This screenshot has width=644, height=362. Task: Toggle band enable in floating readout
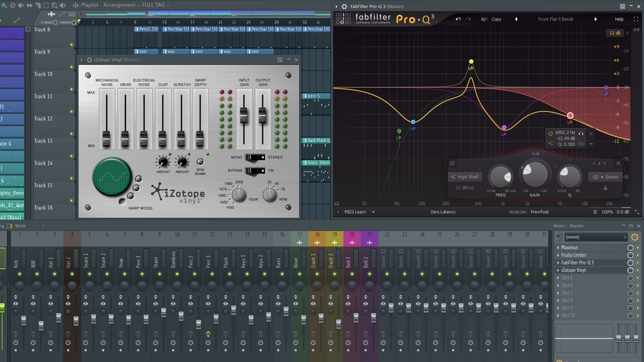550,133
